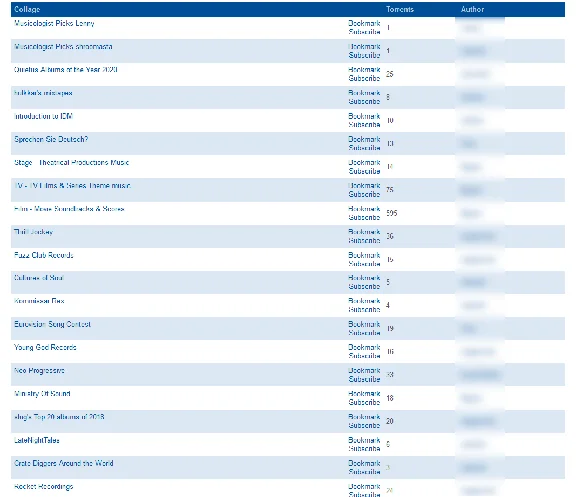Open the LateNightTales collage
Screen dimensions: 576x497
[x=36, y=440]
